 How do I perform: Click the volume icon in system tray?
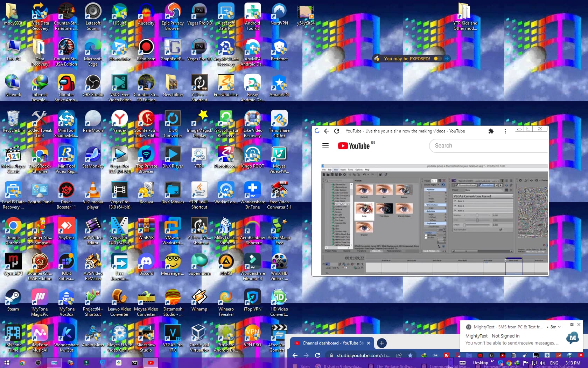coord(542,363)
